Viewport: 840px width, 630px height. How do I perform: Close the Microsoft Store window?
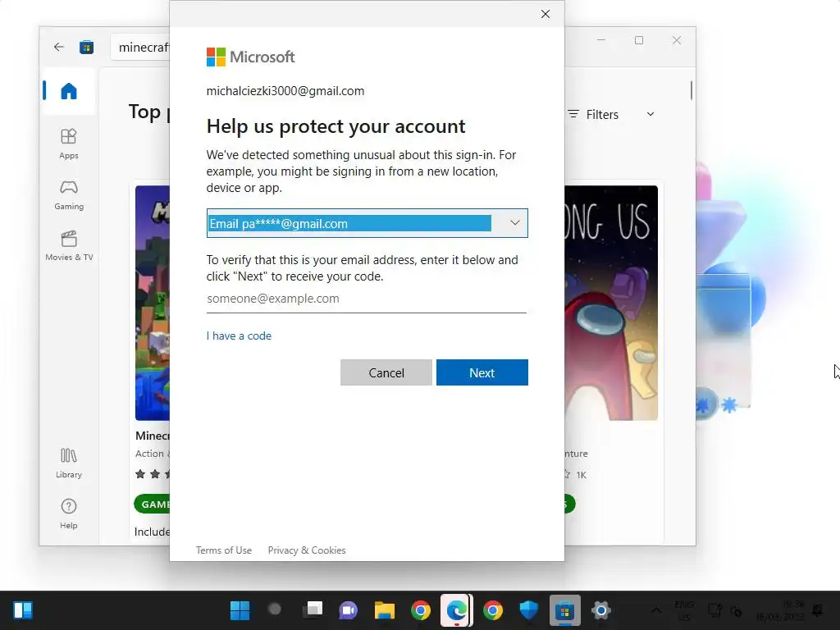pos(677,40)
